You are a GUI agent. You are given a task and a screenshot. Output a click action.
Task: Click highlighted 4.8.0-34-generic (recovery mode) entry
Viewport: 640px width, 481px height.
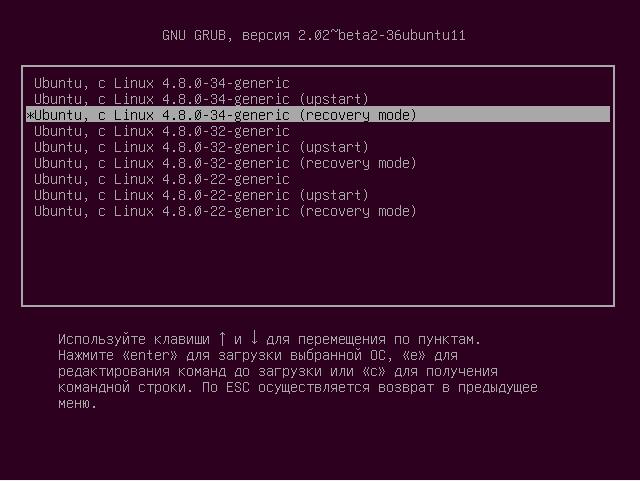pos(318,115)
